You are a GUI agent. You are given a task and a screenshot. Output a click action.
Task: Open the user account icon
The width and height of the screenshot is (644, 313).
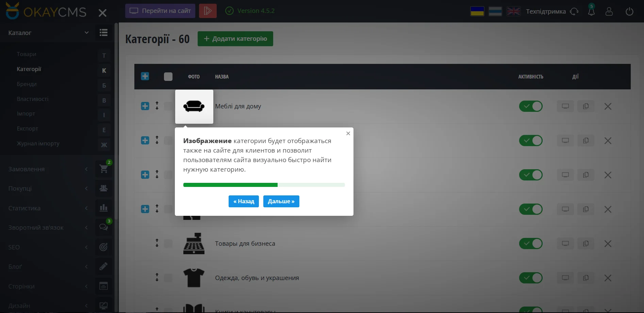(x=609, y=11)
